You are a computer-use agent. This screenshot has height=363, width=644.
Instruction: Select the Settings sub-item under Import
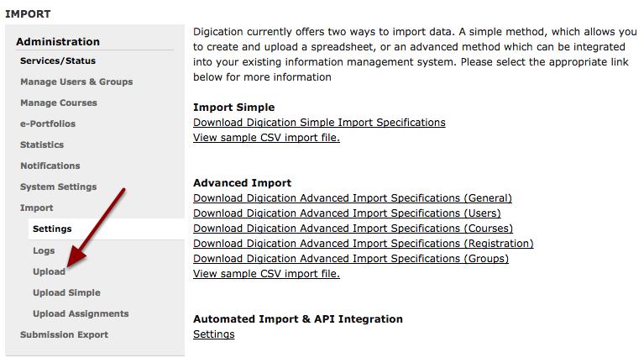click(52, 229)
